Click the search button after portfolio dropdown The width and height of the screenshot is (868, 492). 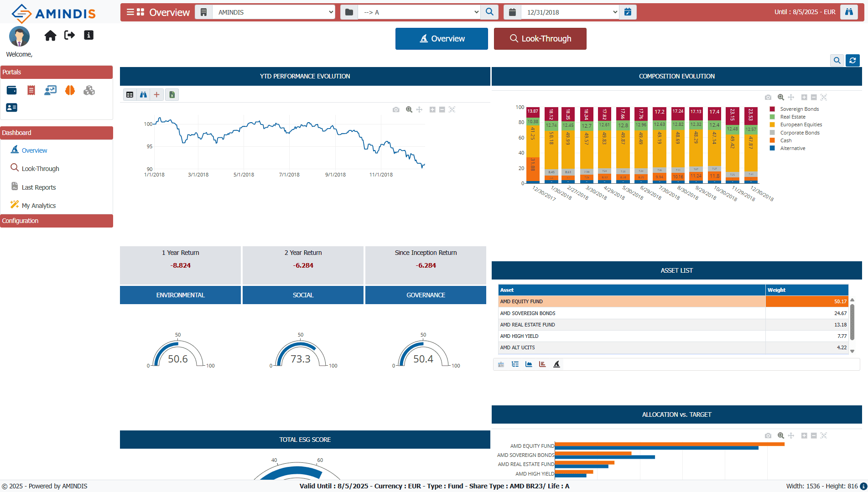point(489,12)
